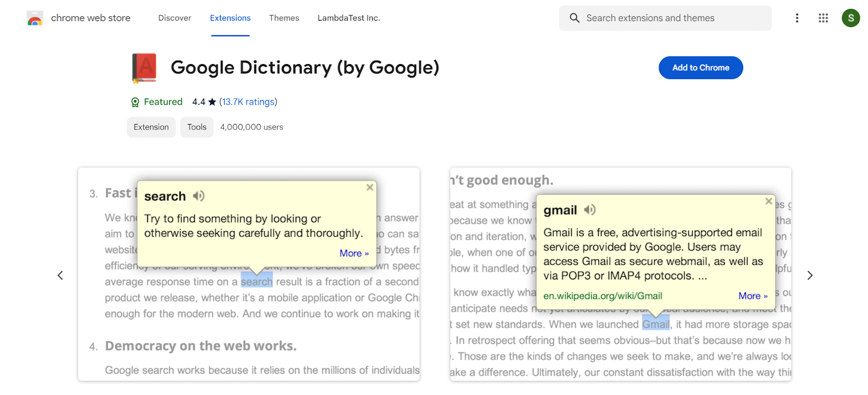Click highlighted word 'search' in first screenshot
Image resolution: width=868 pixels, height=395 pixels.
[x=257, y=282]
